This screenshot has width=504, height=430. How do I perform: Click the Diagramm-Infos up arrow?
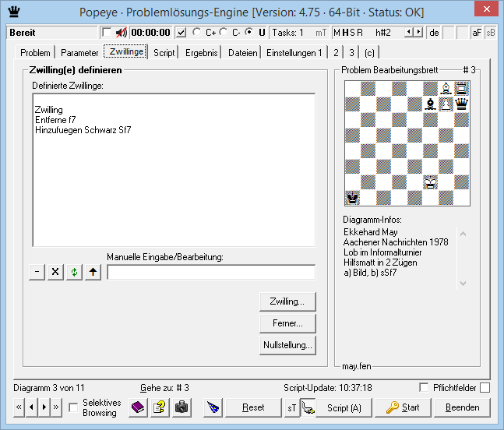[x=463, y=234]
